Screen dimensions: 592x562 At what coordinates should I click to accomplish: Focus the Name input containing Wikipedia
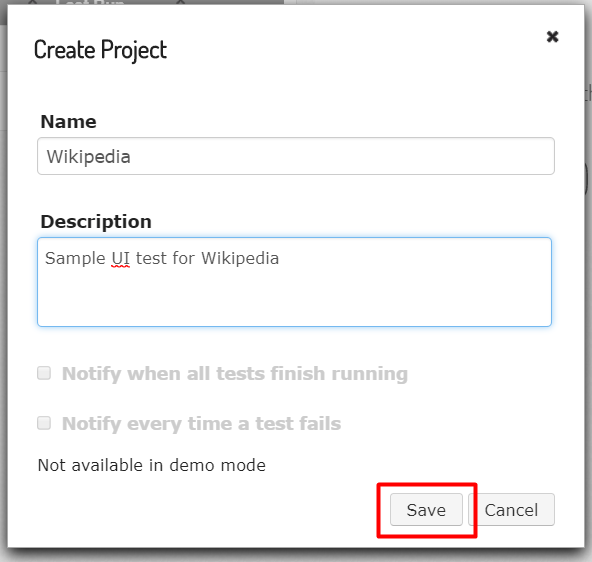(x=296, y=156)
